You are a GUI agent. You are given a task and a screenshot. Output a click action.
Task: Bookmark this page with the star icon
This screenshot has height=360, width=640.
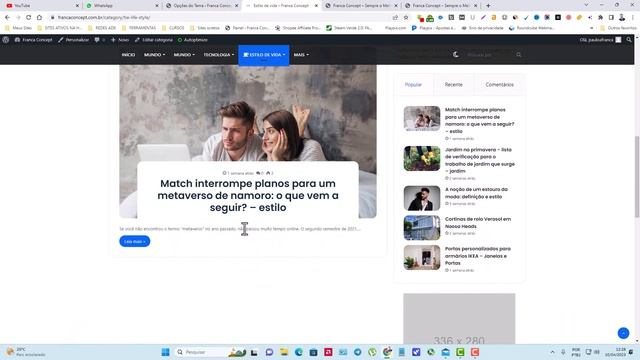coord(406,18)
